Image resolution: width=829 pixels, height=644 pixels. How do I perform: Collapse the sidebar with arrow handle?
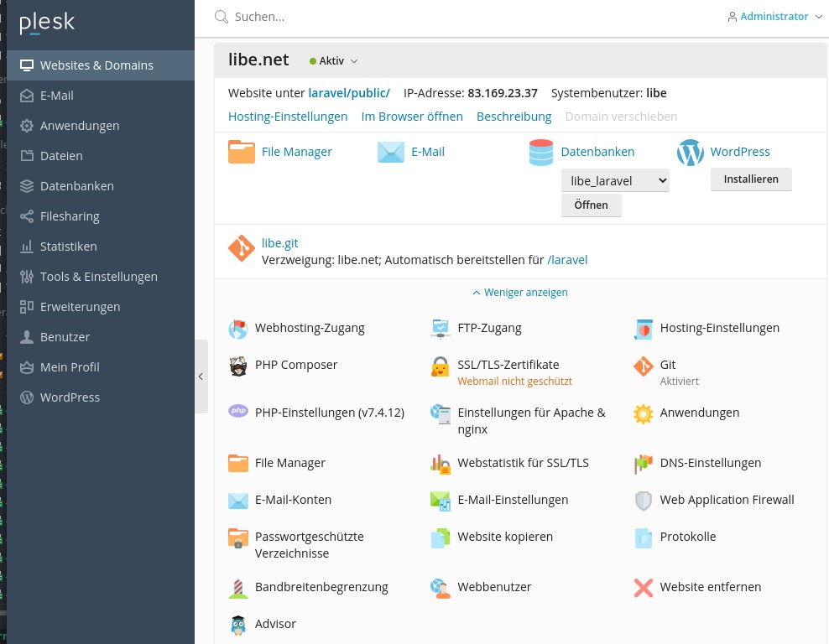[x=201, y=377]
